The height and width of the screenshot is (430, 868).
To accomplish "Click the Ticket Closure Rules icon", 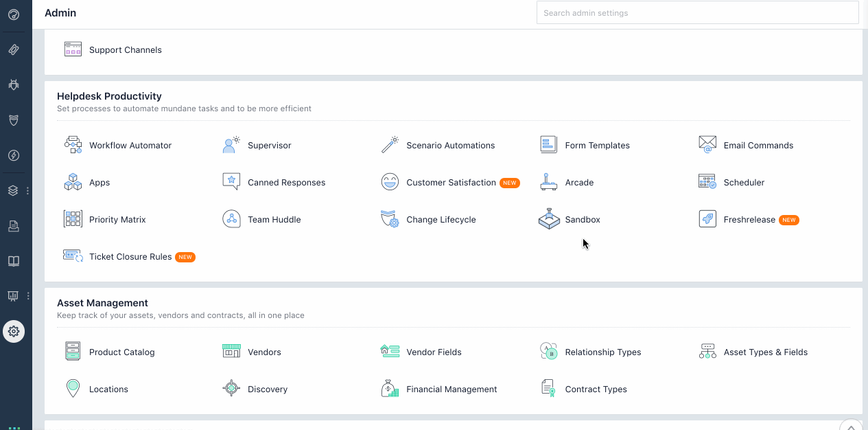I will [73, 256].
